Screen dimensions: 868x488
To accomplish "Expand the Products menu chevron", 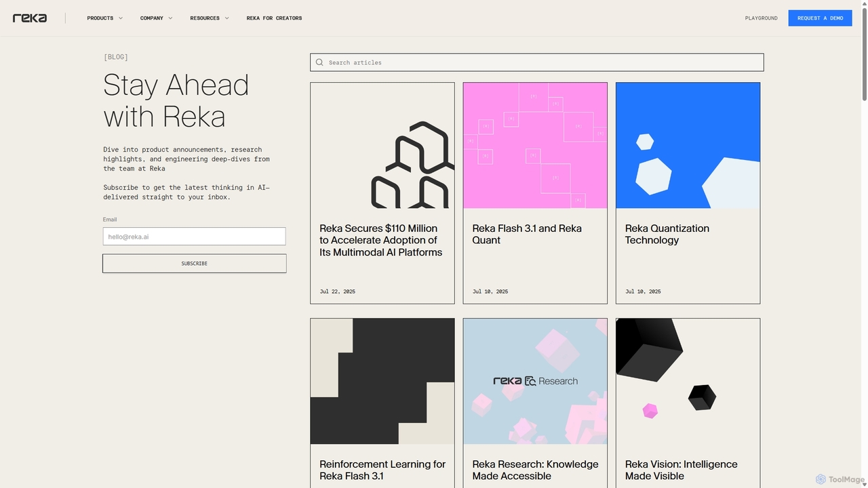I will (x=121, y=18).
